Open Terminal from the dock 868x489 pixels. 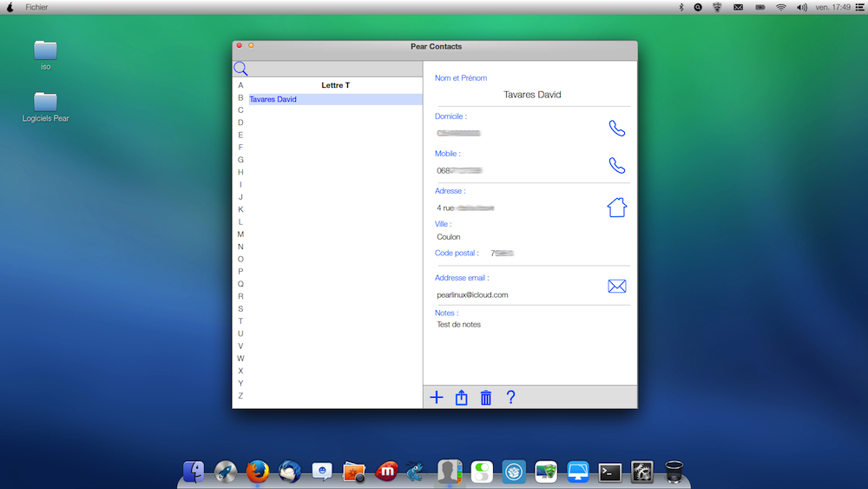[x=610, y=472]
